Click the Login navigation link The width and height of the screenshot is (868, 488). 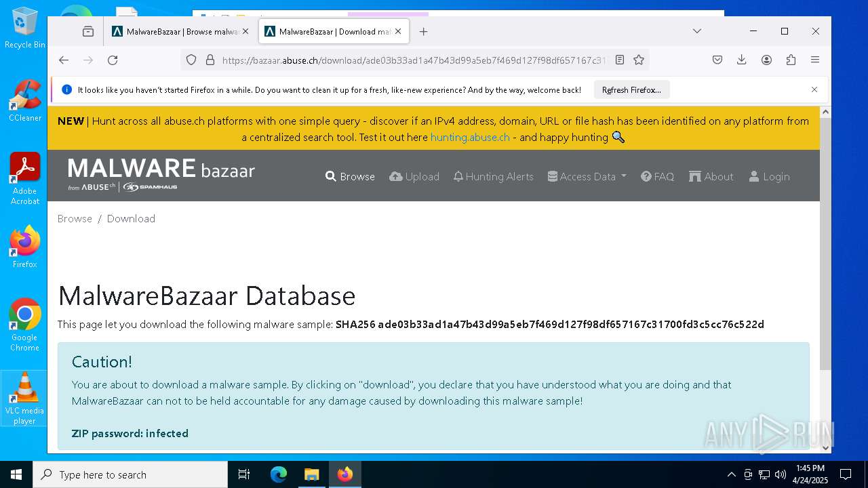tap(769, 176)
